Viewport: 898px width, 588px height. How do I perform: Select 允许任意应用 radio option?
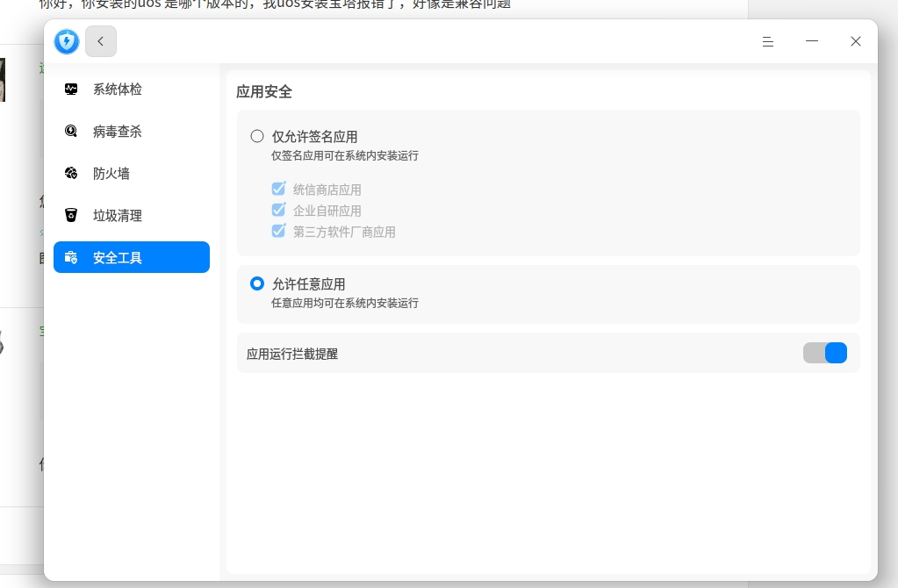pyautogui.click(x=257, y=283)
